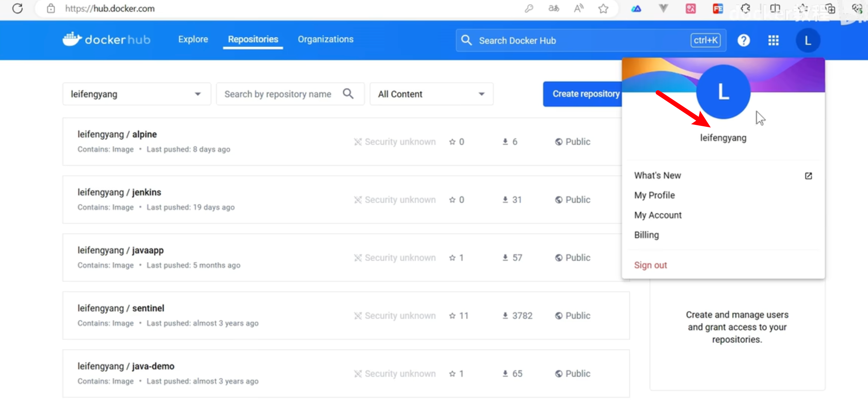
Task: Open the leifengyang / java-demo repository
Action: (x=126, y=366)
